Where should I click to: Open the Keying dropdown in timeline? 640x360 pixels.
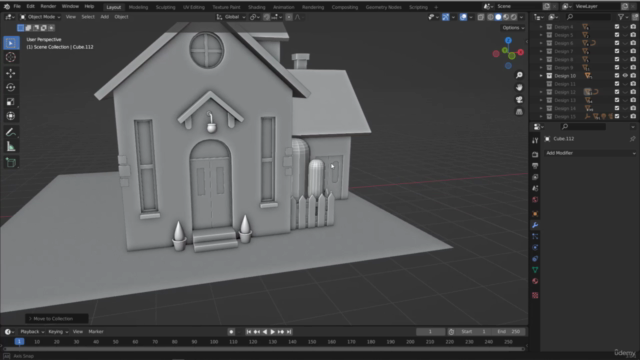58,332
